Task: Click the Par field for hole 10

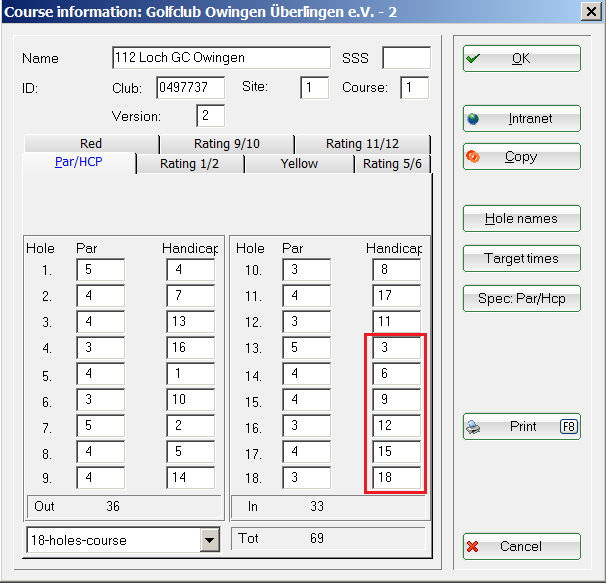Action: (307, 269)
